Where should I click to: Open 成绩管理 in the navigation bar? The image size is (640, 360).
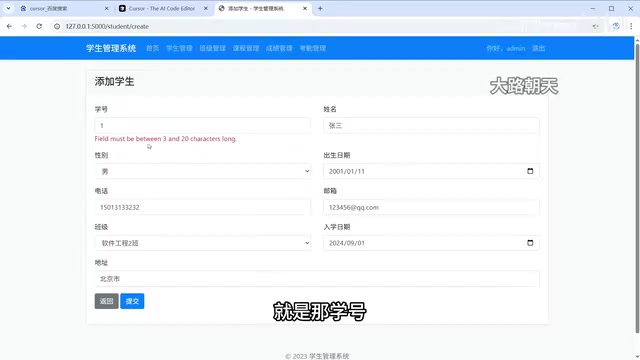[x=279, y=48]
